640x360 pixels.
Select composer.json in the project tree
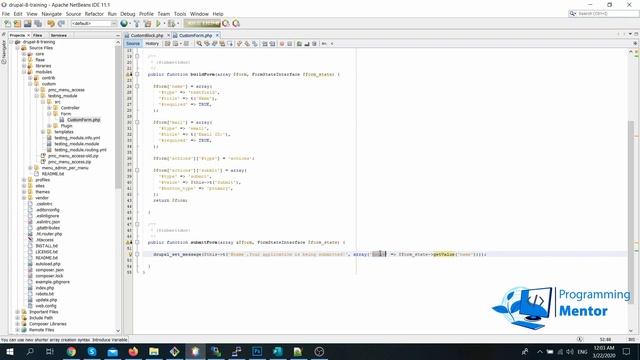point(49,270)
